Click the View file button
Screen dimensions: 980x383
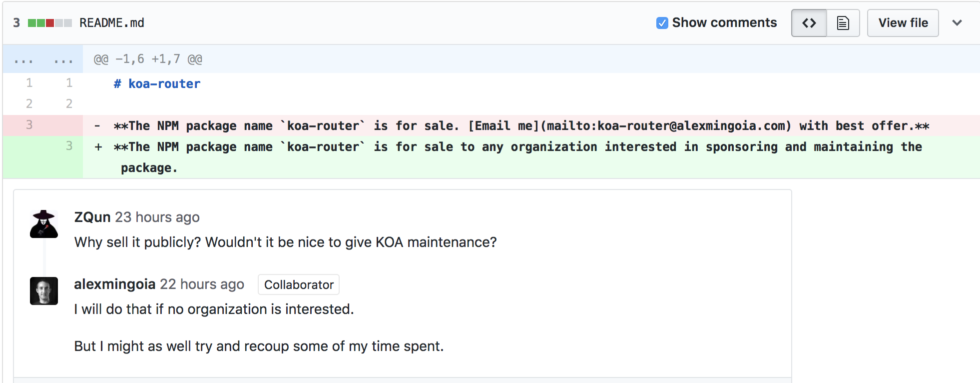[x=903, y=23]
